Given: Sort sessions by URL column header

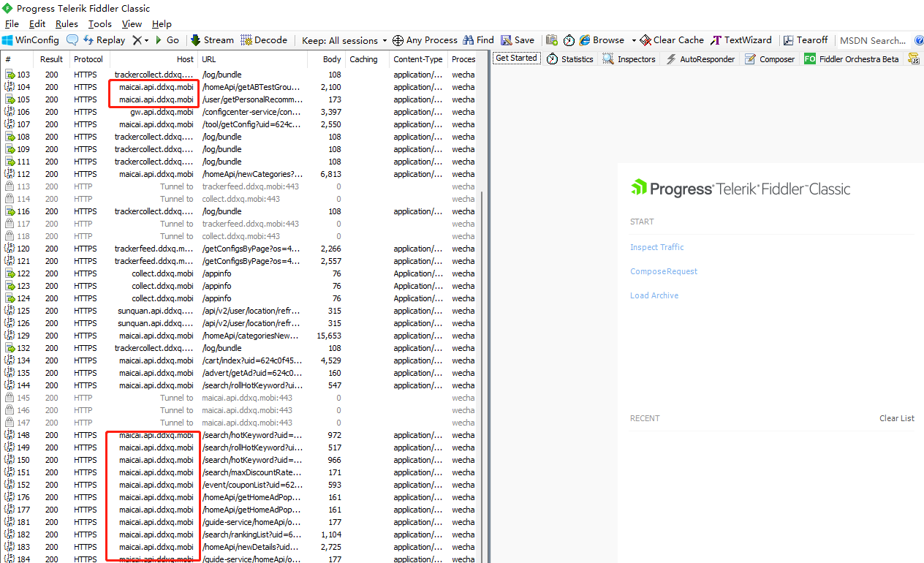Looking at the screenshot, I should pyautogui.click(x=251, y=59).
